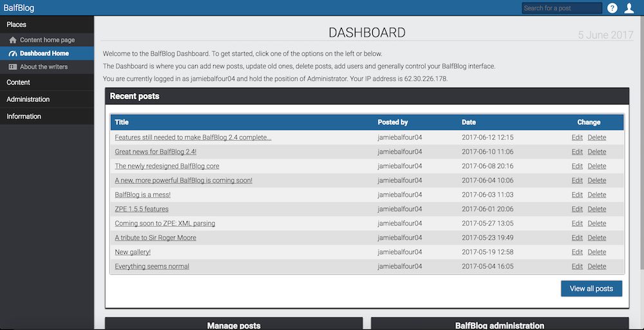Edit the 'ZPE 1.5.5 features' post
This screenshot has width=644, height=330.
[x=577, y=209]
